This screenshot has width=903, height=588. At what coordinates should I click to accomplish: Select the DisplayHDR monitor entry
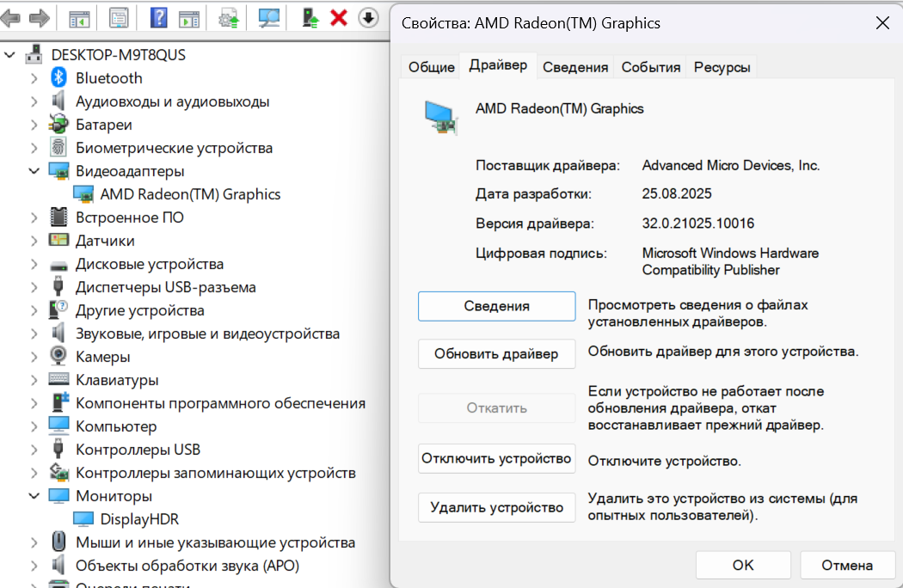(139, 519)
